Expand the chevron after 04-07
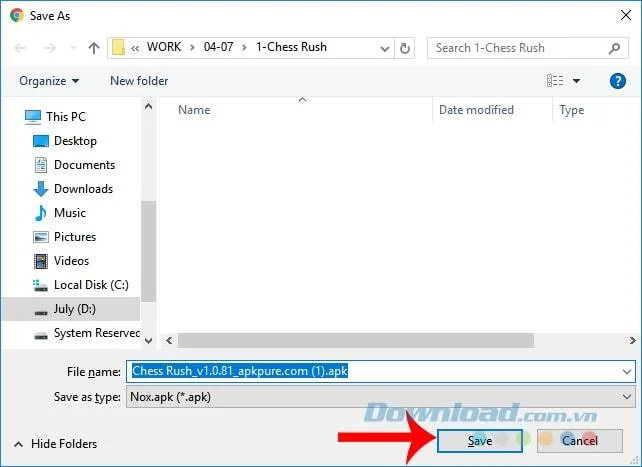This screenshot has width=642, height=467. click(244, 47)
